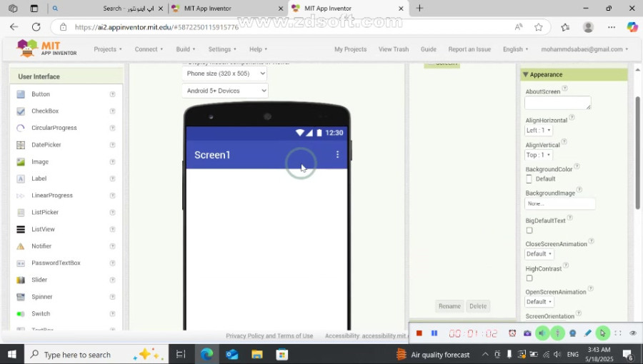Add this page to favorites

pos(539,27)
